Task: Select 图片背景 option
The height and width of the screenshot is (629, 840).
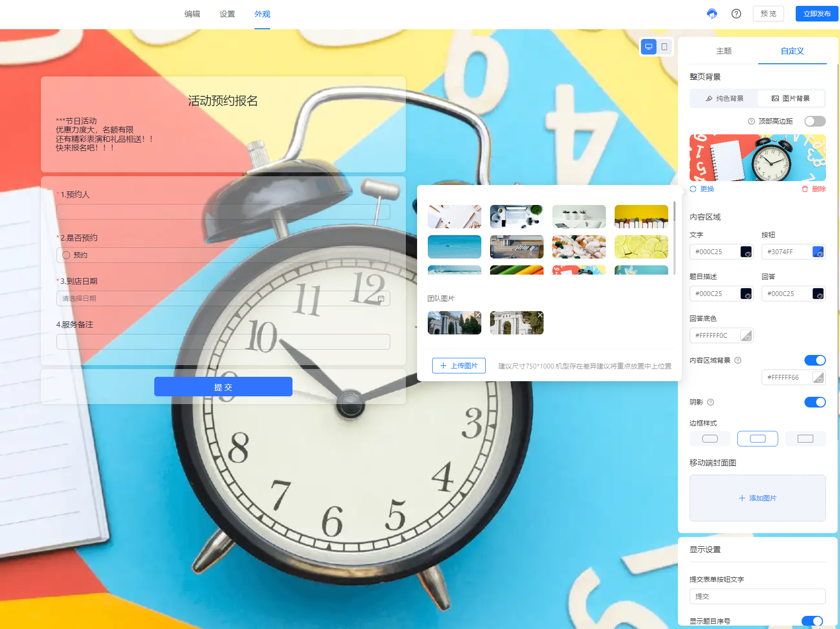Action: (791, 98)
